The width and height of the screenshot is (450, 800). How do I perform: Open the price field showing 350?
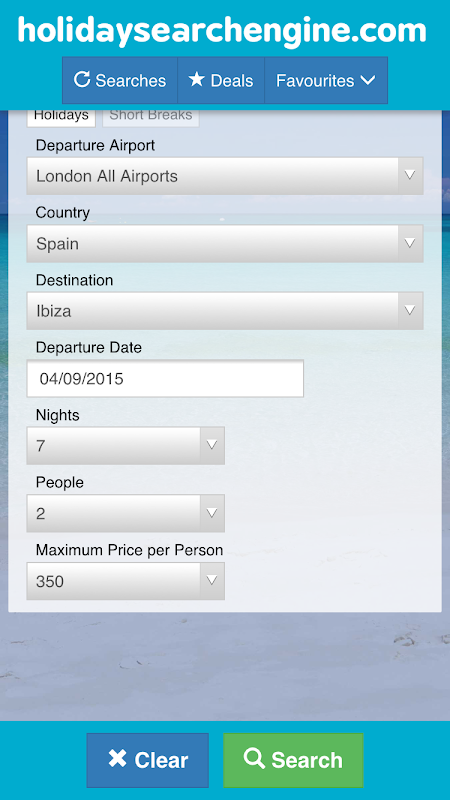[126, 581]
